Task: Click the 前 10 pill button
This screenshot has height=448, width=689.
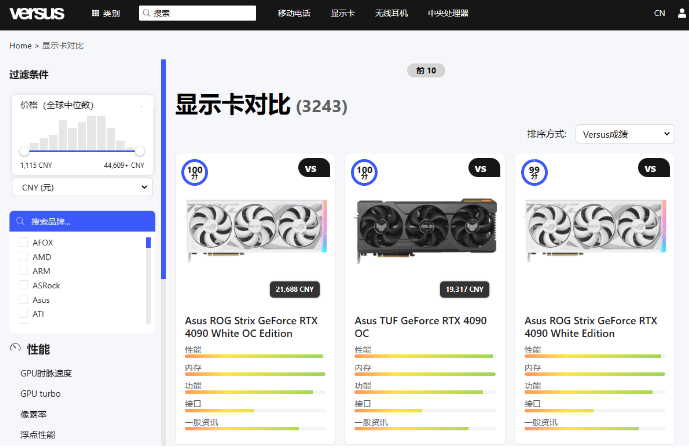Action: 426,70
